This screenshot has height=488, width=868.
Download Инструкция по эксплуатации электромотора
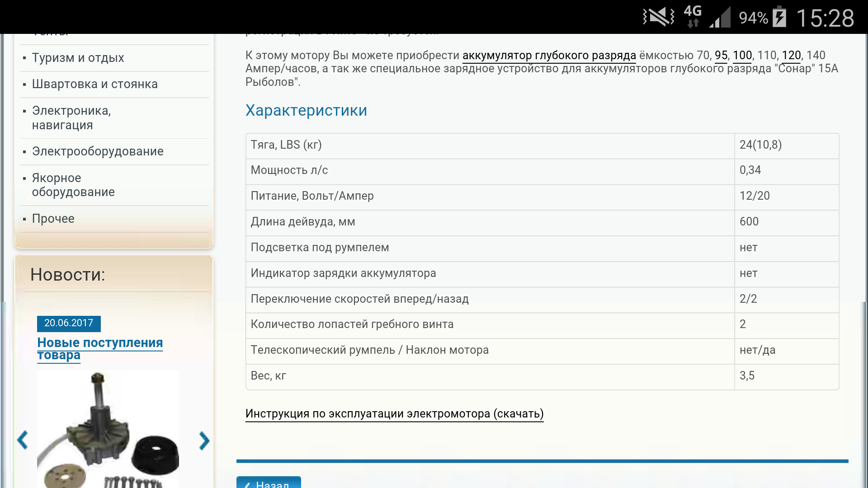coord(394,413)
